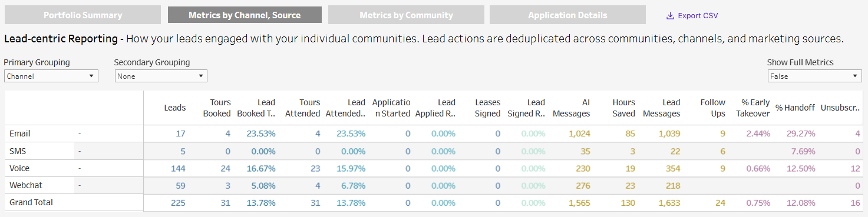
Task: Switch to the Portfolio Summary tab
Action: (x=83, y=15)
